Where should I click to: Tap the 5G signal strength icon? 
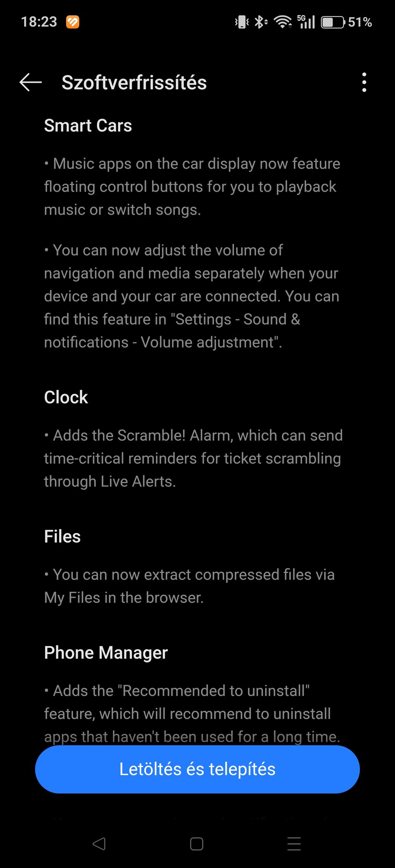[x=306, y=22]
